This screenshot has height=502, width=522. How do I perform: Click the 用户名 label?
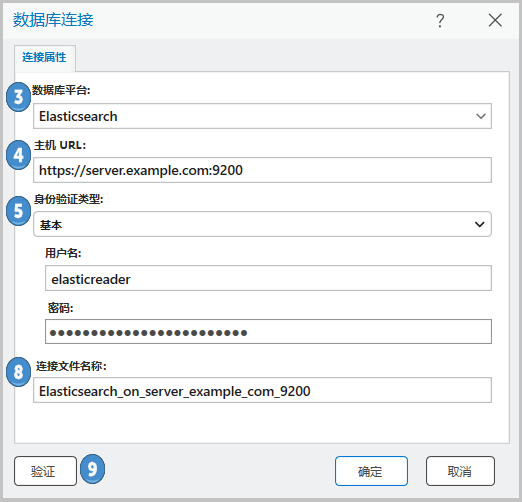coord(63,253)
